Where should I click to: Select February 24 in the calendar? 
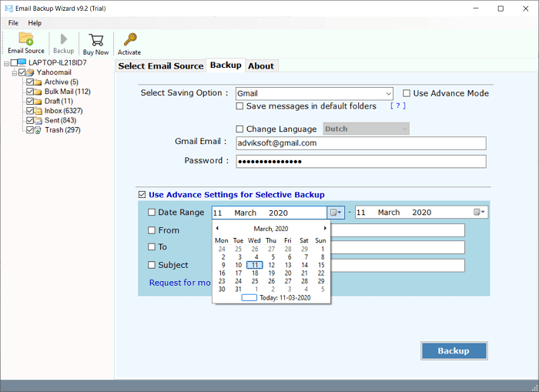coord(222,249)
